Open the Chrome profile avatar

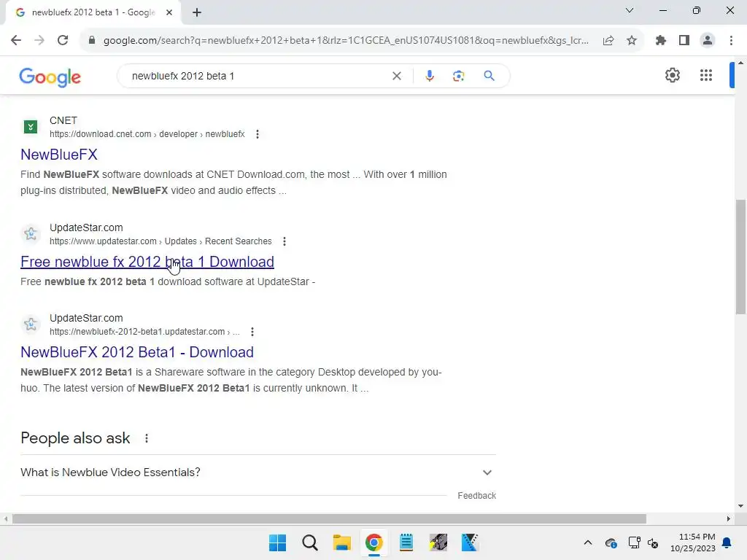pyautogui.click(x=708, y=41)
